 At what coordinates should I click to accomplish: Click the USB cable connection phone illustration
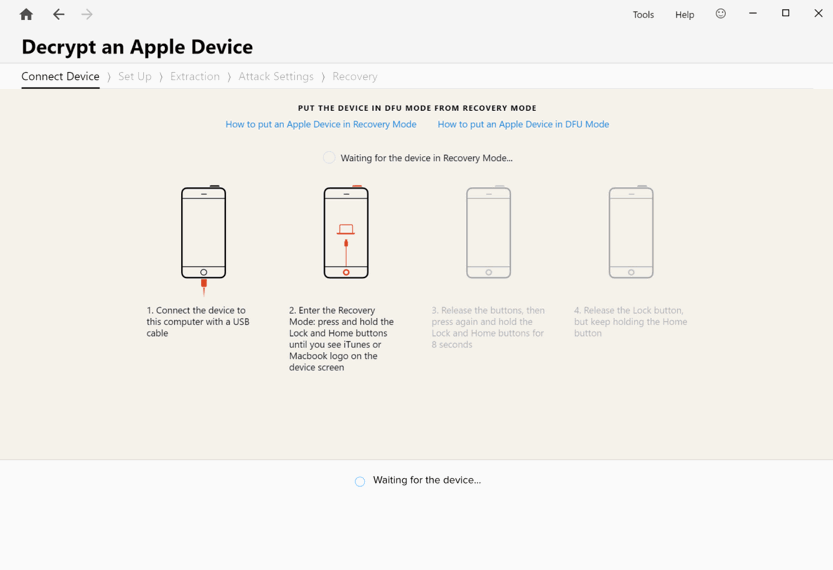[x=203, y=235]
